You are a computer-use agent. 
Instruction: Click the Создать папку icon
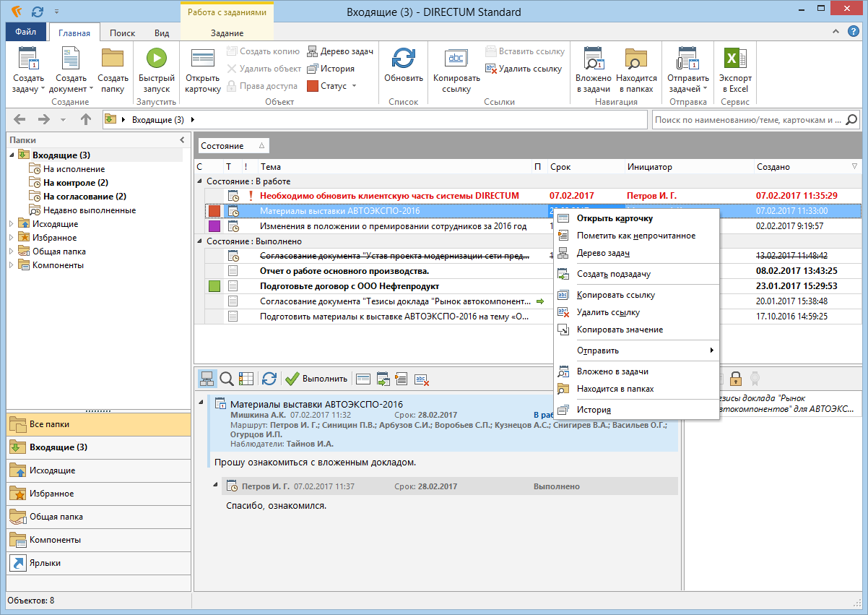tap(113, 59)
